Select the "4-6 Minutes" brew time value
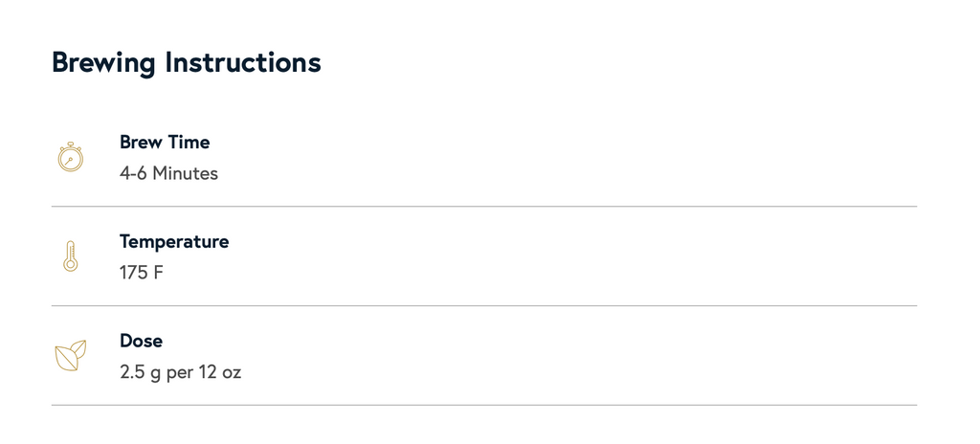 168,173
